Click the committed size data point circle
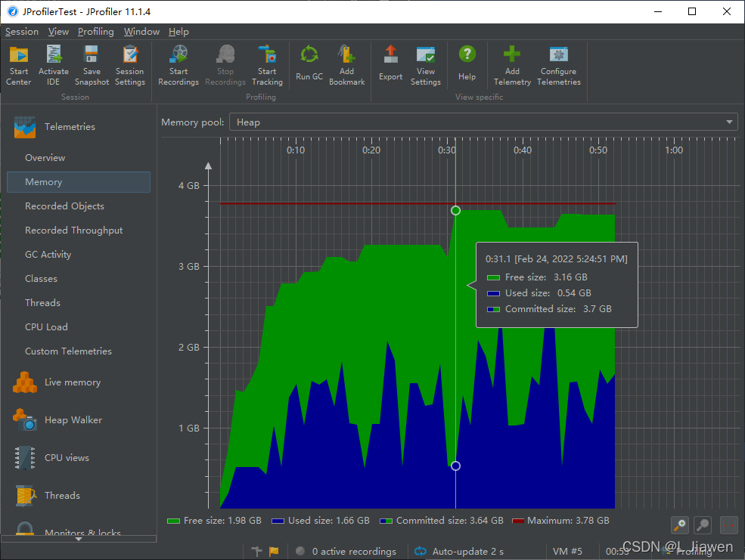Screen dimensions: 745x560 (455, 210)
